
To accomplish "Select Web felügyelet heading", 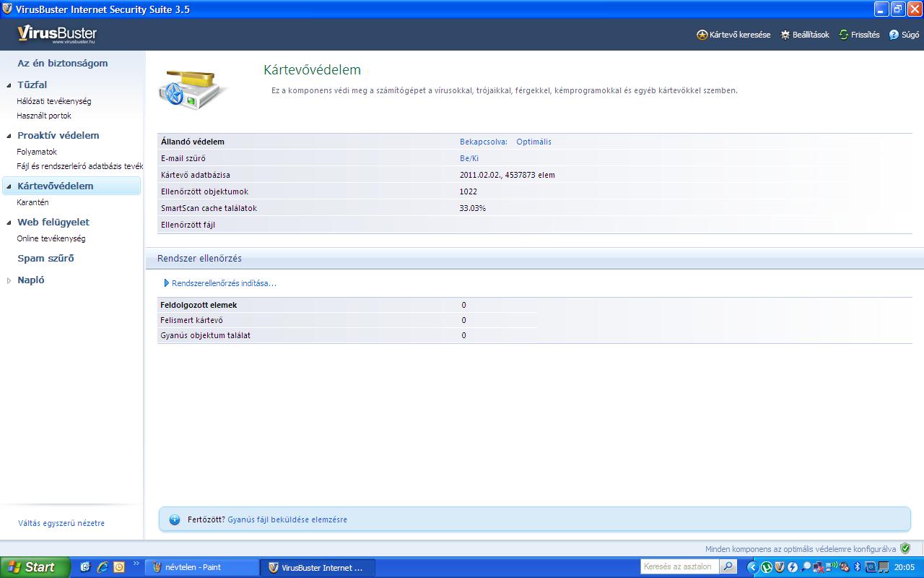I will pos(53,222).
